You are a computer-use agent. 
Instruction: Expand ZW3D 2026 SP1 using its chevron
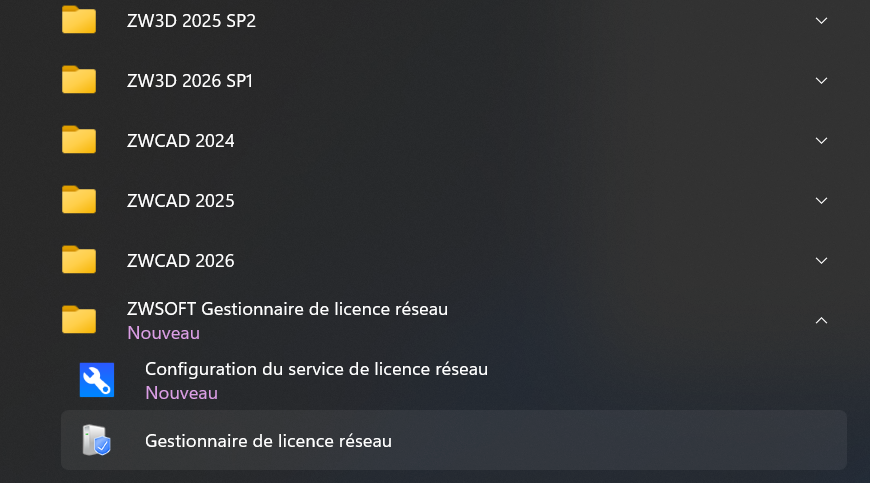822,80
